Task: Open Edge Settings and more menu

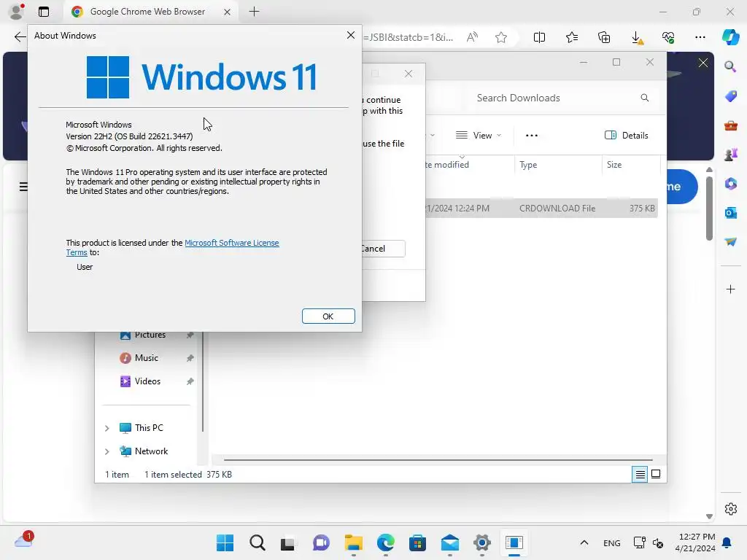Action: point(700,37)
